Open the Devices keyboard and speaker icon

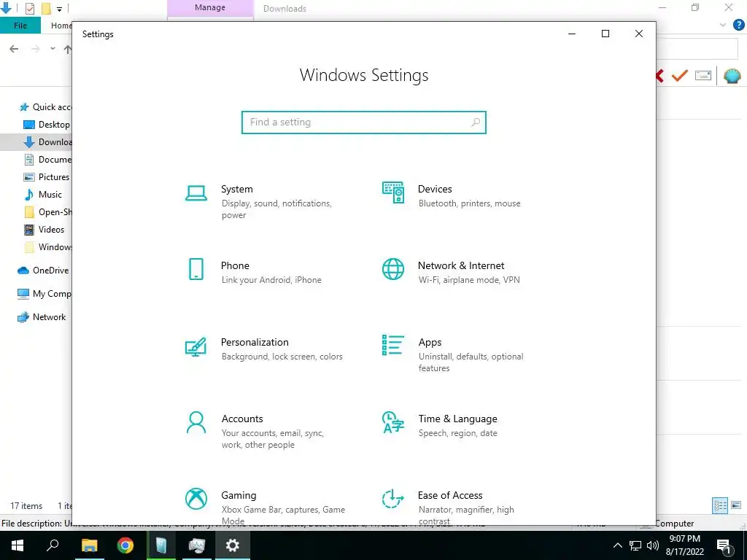(x=393, y=192)
